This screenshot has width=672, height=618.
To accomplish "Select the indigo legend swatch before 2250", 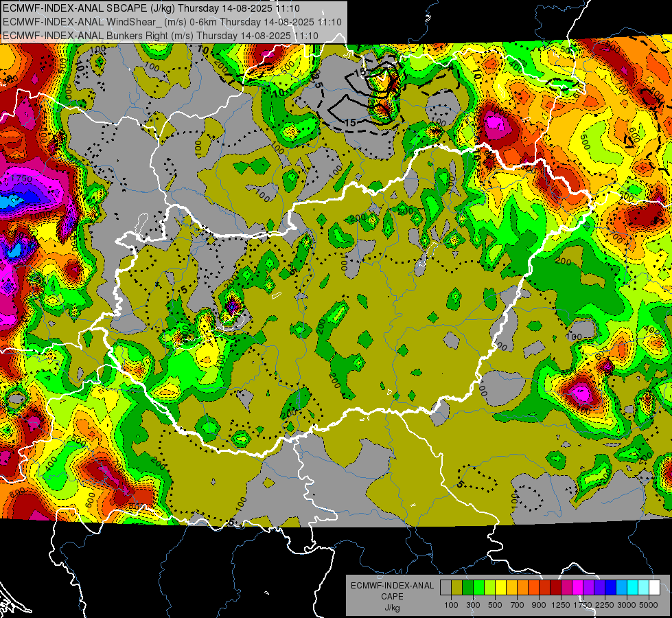I will point(599,588).
